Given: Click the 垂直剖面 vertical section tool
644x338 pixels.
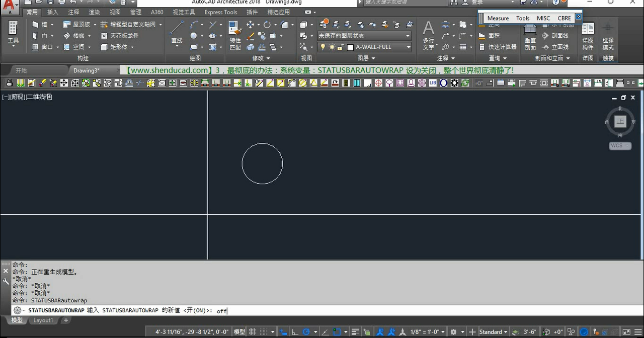Looking at the screenshot, I should (x=530, y=36).
